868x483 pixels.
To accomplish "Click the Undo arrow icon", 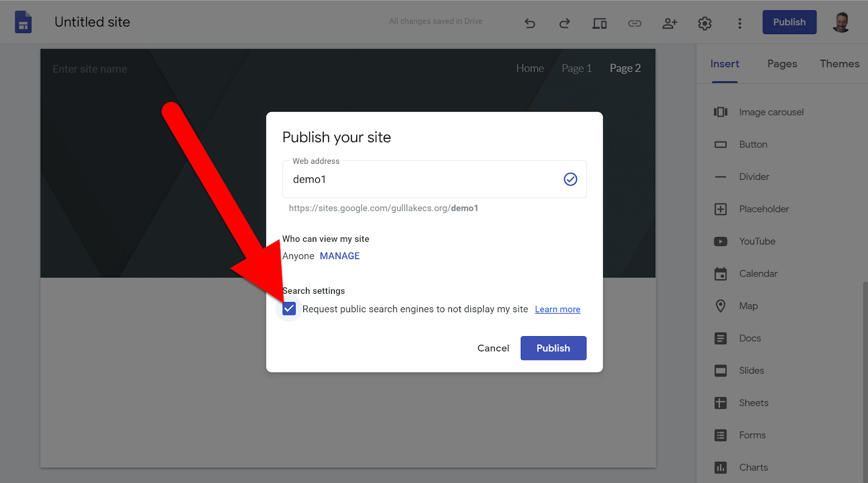I will click(530, 23).
